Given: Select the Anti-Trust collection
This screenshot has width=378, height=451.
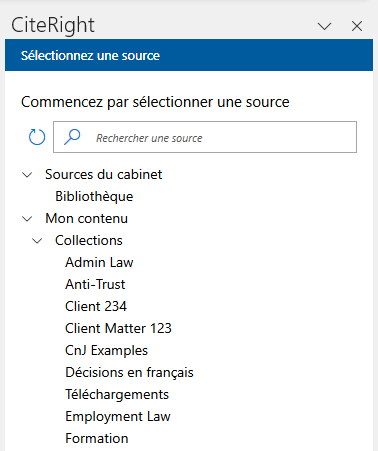Looking at the screenshot, I should [x=95, y=284].
